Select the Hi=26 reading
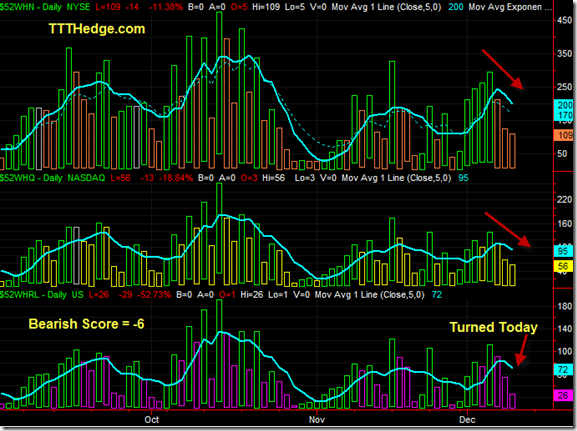The image size is (577, 431). tap(252, 294)
